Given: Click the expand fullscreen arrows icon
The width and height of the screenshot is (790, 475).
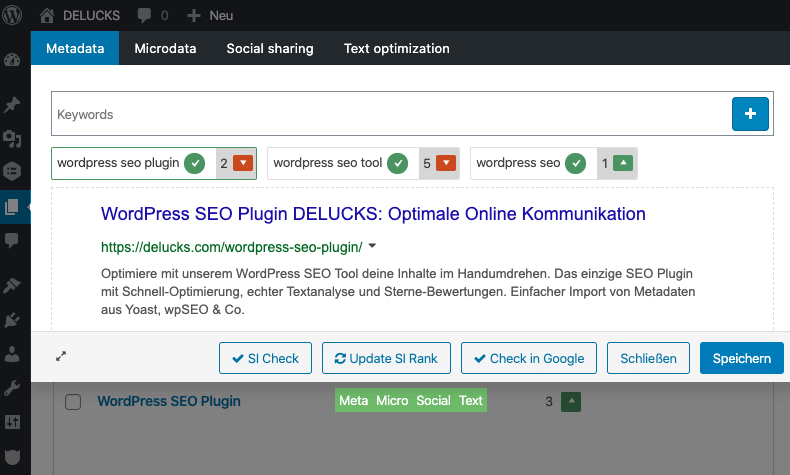Looking at the screenshot, I should tap(62, 356).
